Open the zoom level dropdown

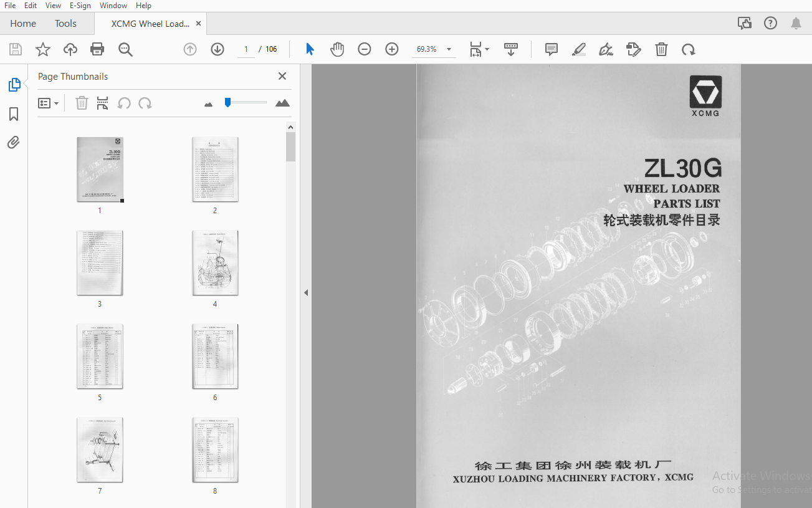pyautogui.click(x=449, y=49)
